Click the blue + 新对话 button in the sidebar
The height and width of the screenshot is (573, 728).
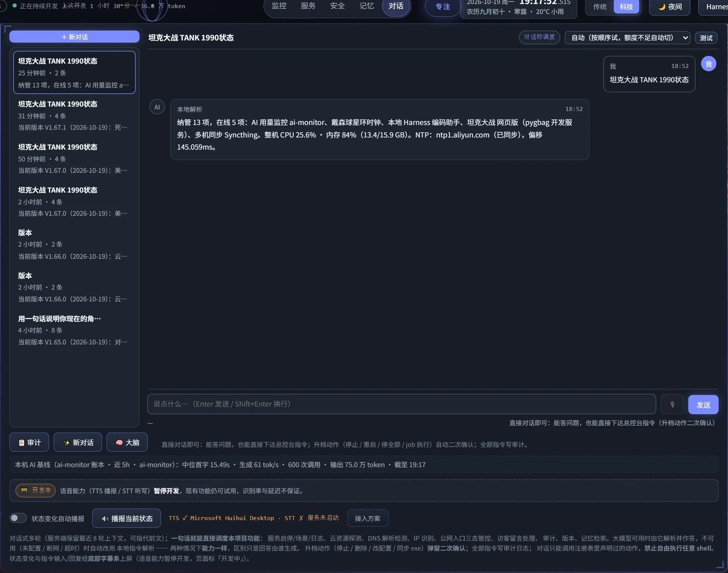74,37
